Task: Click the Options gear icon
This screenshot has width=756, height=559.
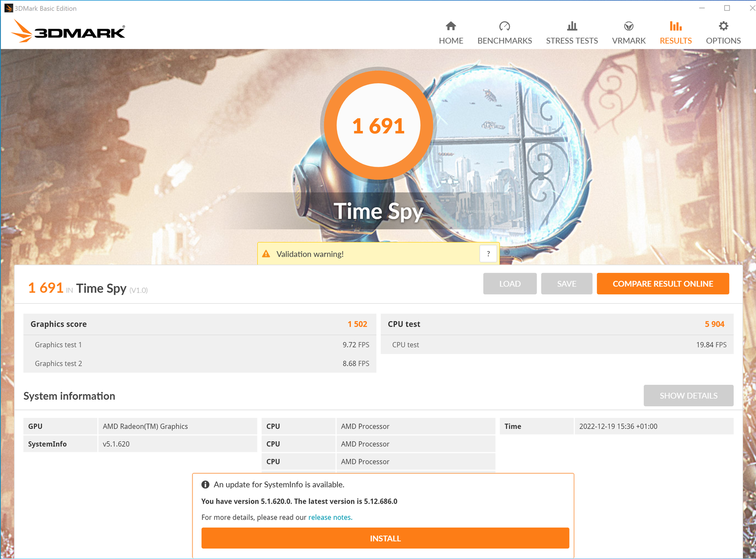Action: (723, 26)
